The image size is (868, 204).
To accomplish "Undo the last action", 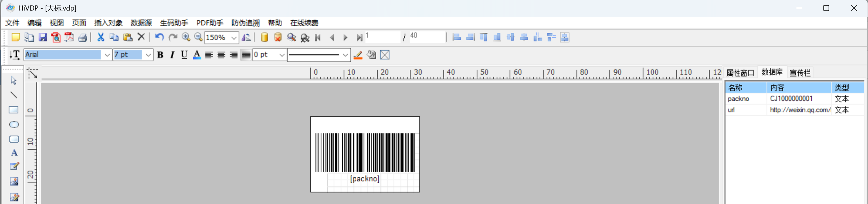I will tap(159, 37).
